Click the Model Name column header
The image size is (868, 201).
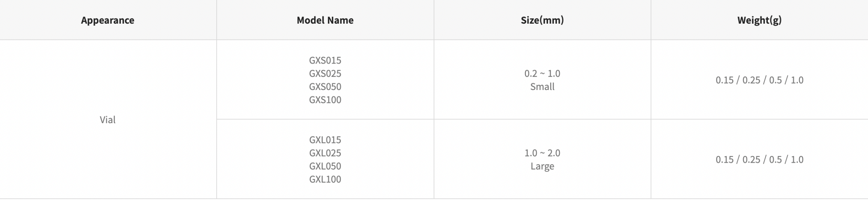[325, 20]
